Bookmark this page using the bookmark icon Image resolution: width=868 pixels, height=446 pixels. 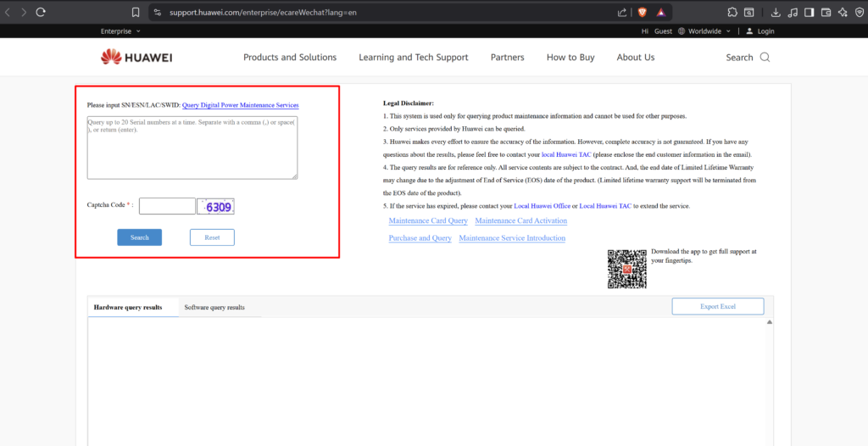(136, 12)
